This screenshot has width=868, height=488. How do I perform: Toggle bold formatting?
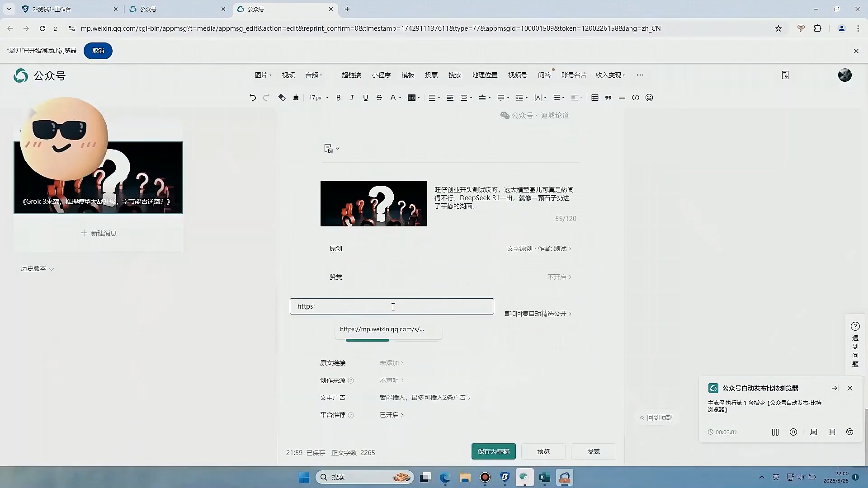pyautogui.click(x=338, y=98)
